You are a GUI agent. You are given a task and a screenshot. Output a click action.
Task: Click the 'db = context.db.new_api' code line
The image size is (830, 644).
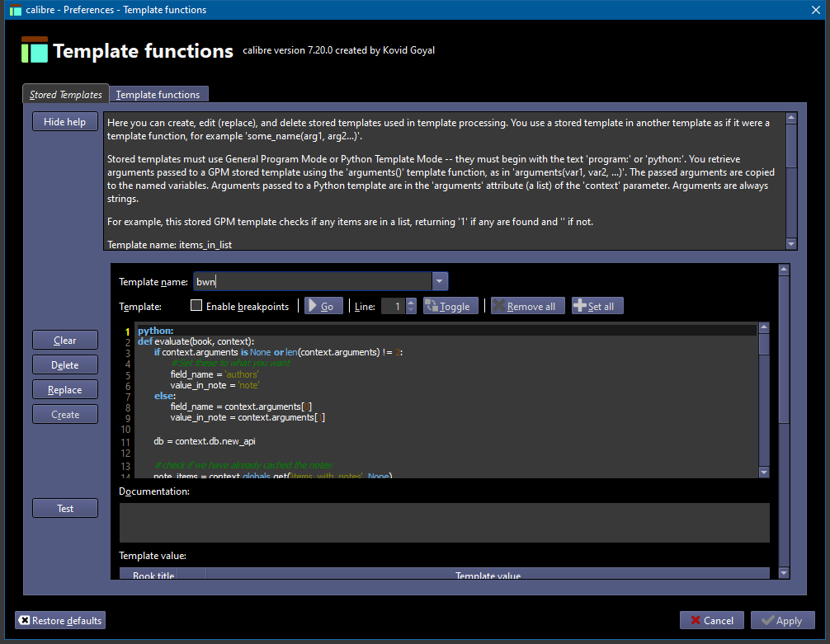[x=205, y=441]
